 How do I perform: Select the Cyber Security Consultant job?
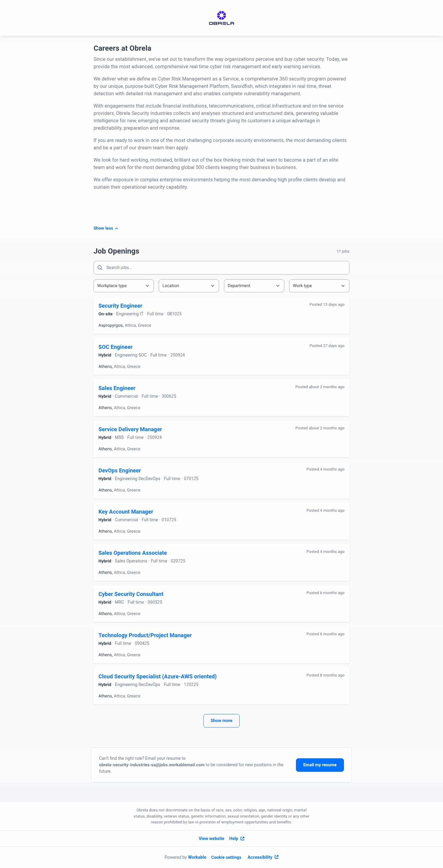click(131, 594)
